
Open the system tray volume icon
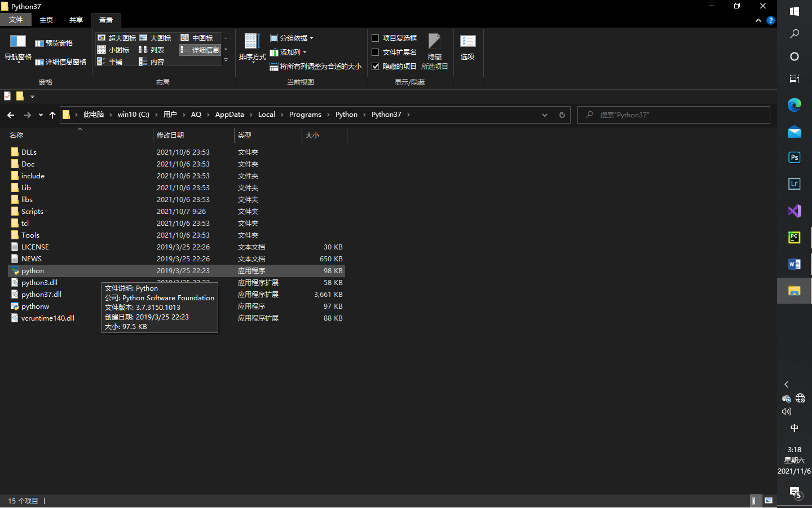787,411
